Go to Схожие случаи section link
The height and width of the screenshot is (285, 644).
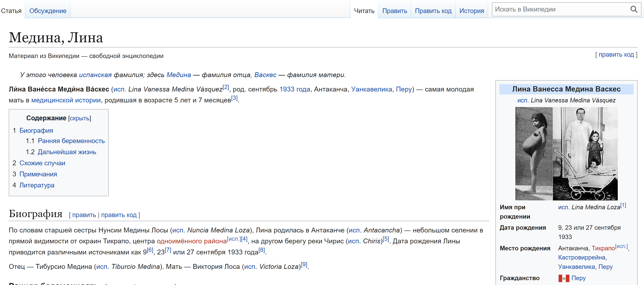click(x=42, y=163)
